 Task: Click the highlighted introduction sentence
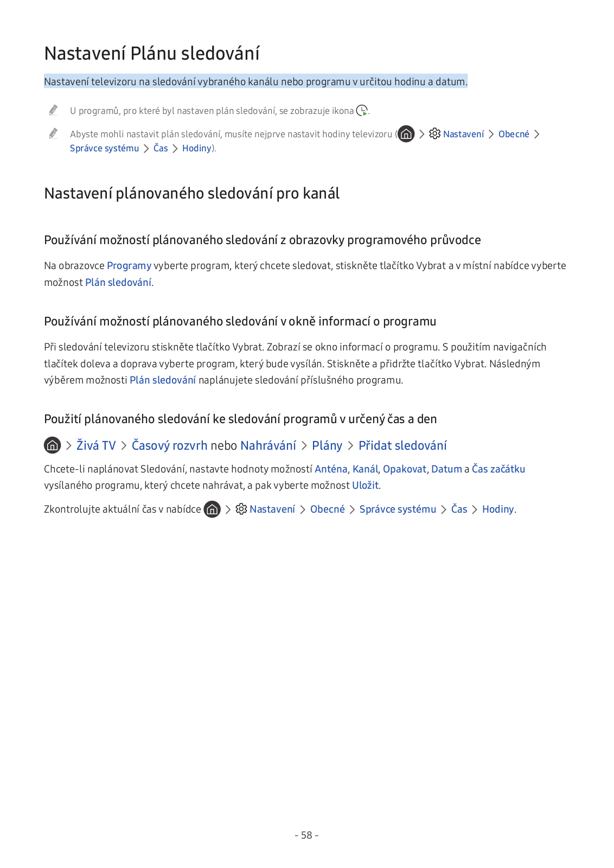click(x=255, y=81)
